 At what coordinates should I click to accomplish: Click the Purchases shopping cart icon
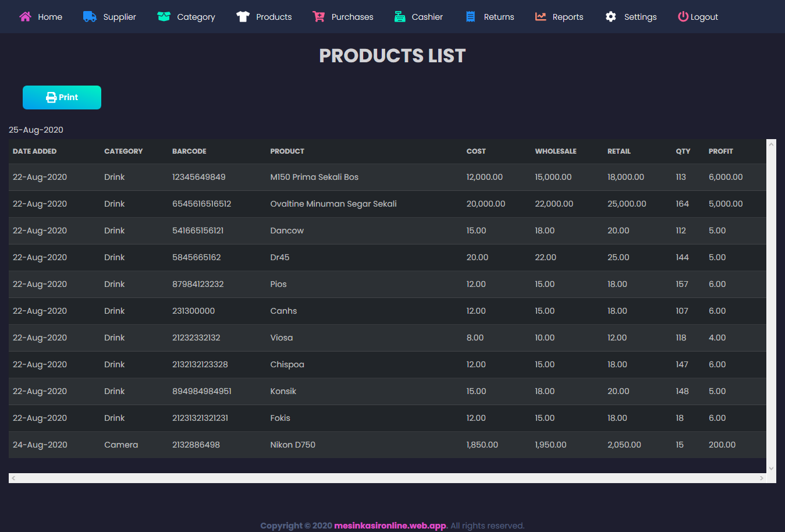tap(318, 16)
